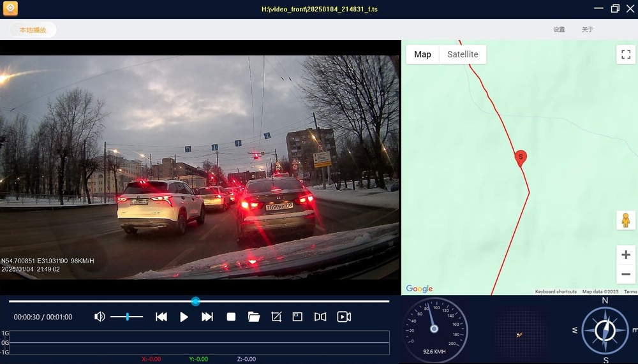This screenshot has width=638, height=364.
Task: Click the X:-0.00 accelerometer value
Action: (151, 359)
